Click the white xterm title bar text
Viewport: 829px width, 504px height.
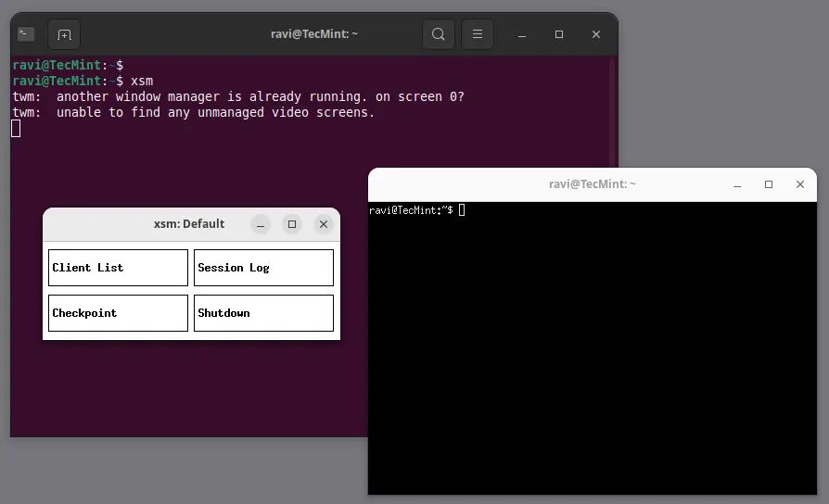[593, 184]
